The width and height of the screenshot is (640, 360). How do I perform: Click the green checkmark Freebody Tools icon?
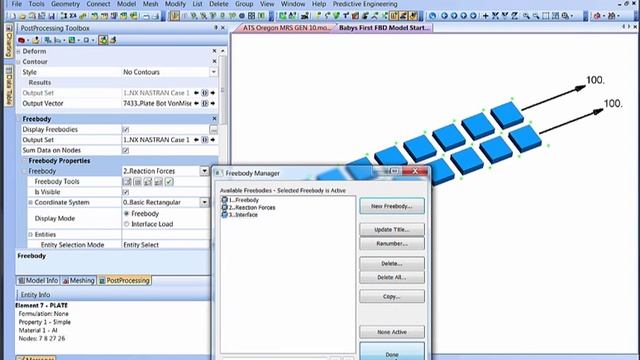coord(169,182)
